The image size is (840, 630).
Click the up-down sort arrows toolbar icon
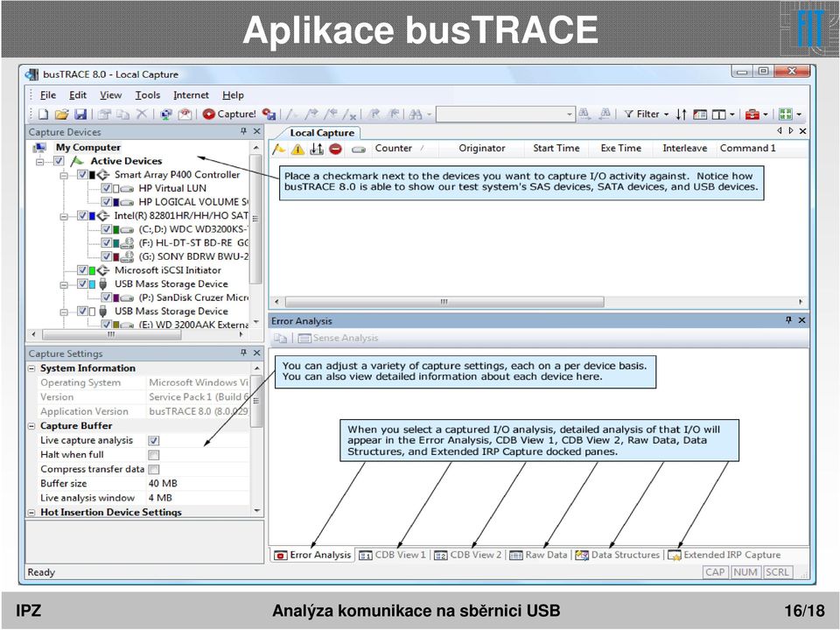[x=681, y=114]
